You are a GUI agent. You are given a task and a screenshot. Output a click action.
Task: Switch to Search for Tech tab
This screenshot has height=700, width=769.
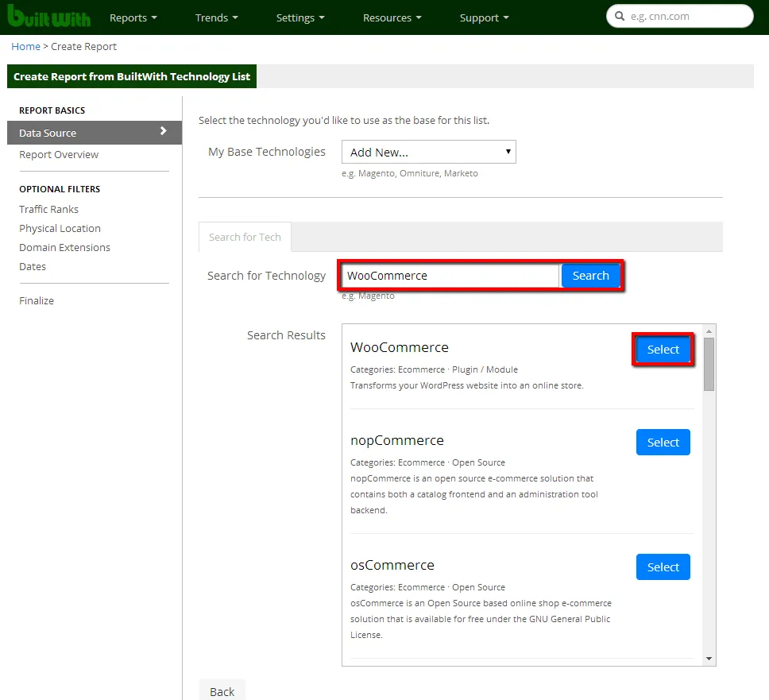pos(245,237)
